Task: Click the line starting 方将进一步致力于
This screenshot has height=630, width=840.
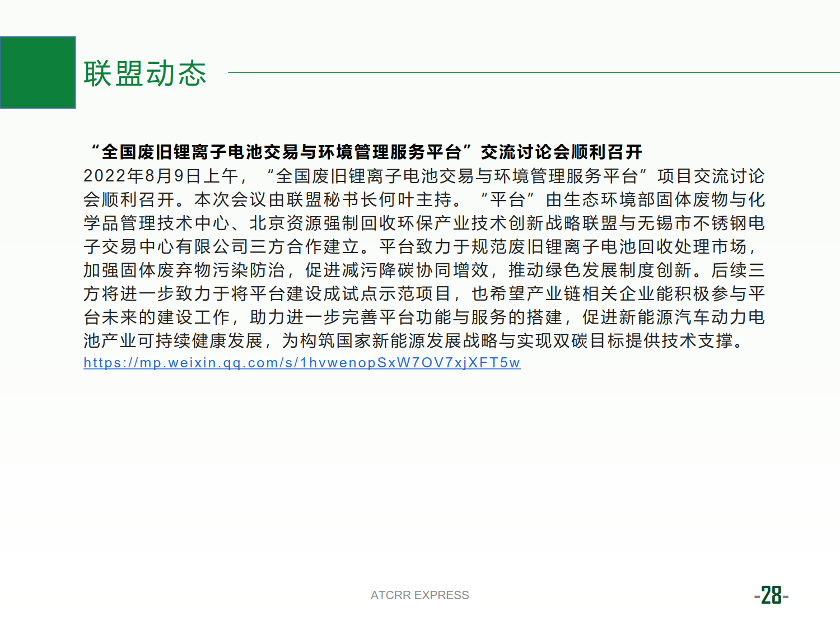Action: tap(424, 293)
